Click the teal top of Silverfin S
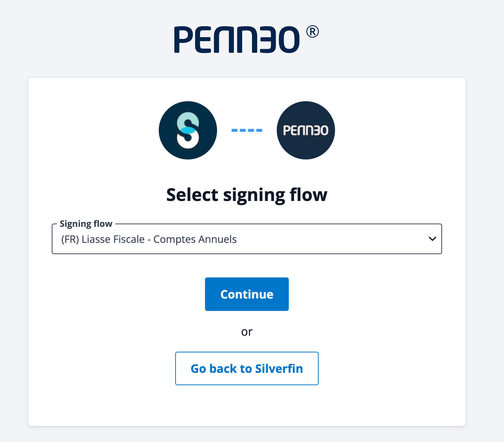Image resolution: width=504 pixels, height=442 pixels. (x=188, y=120)
